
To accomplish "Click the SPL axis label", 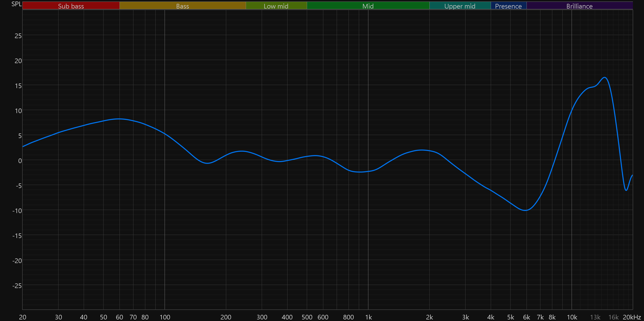I will (x=16, y=4).
